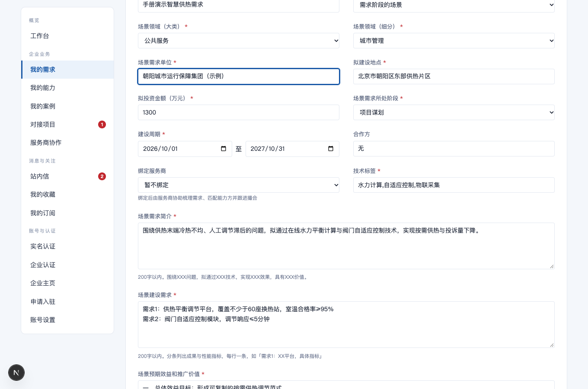Click the 场景需求简介 hint 200字以内 text
This screenshot has width=588, height=389.
(x=224, y=277)
